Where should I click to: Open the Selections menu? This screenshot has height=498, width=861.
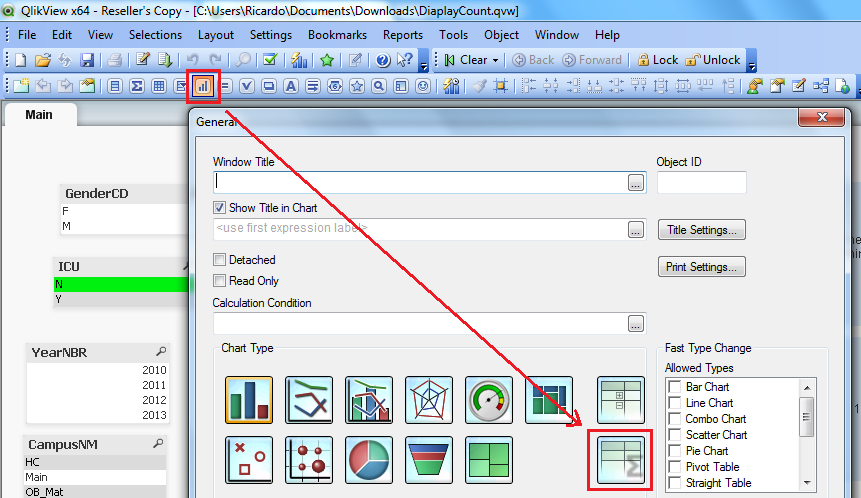click(155, 35)
